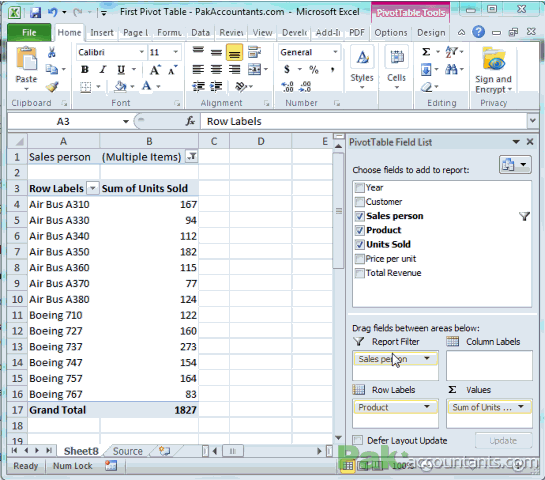Select the Format Painter brush

(52, 86)
